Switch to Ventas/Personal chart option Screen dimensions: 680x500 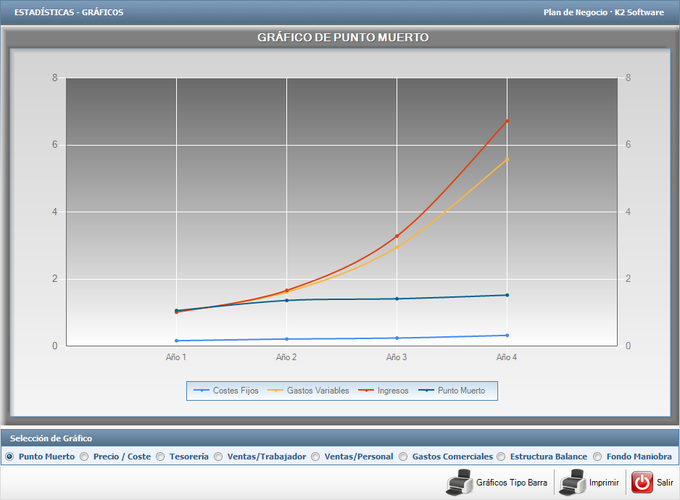[315, 457]
